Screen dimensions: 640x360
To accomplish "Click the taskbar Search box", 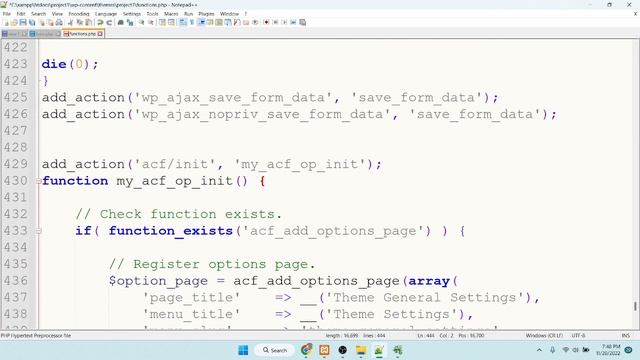I will (x=274, y=350).
